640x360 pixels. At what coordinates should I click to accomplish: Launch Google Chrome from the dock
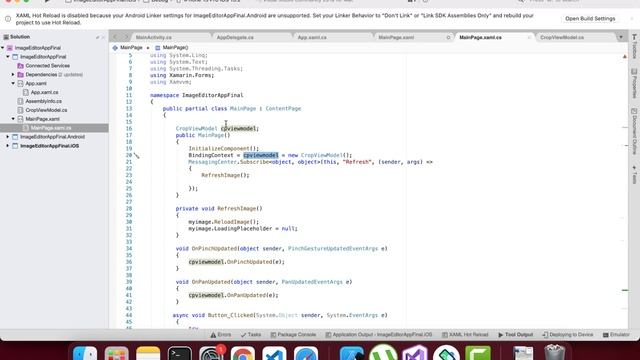pyautogui.click(x=242, y=353)
